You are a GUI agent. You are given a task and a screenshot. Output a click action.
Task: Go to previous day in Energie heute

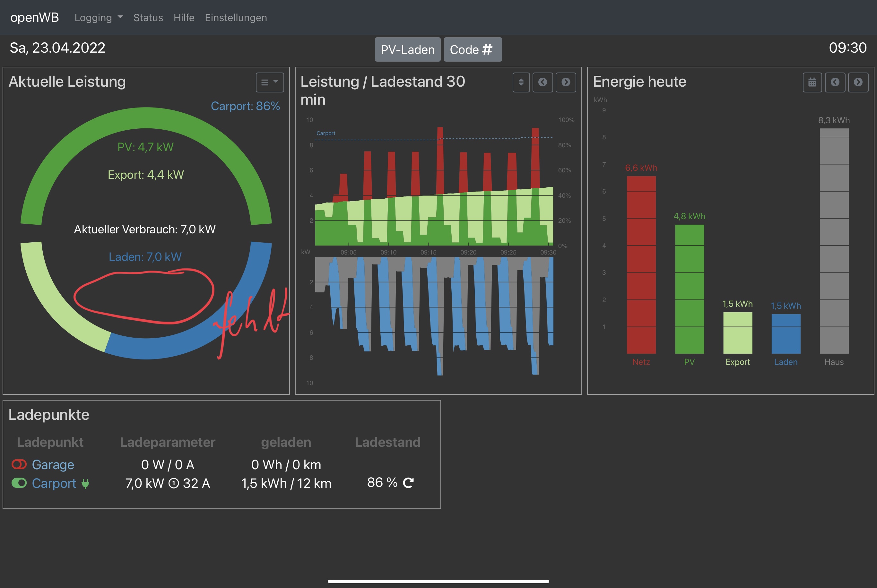[835, 82]
